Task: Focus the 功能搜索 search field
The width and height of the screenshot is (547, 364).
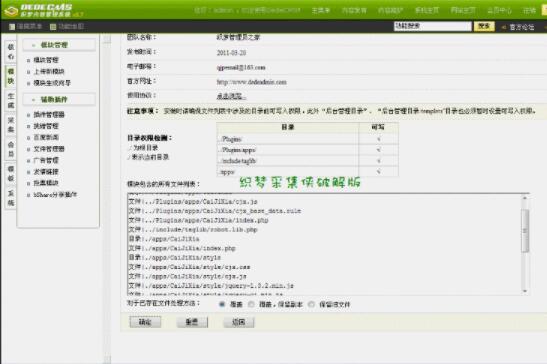Action: (433, 26)
